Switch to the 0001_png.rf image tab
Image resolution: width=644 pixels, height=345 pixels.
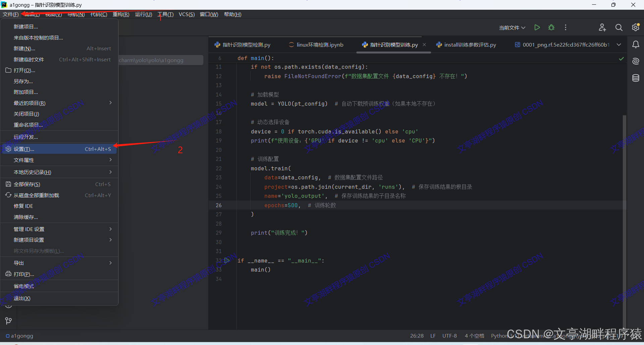tap(562, 45)
